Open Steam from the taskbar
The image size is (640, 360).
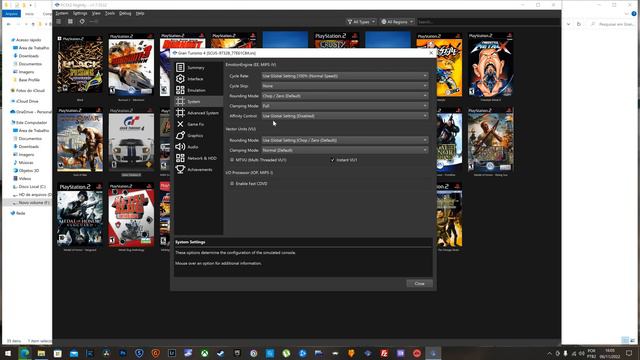click(221, 353)
